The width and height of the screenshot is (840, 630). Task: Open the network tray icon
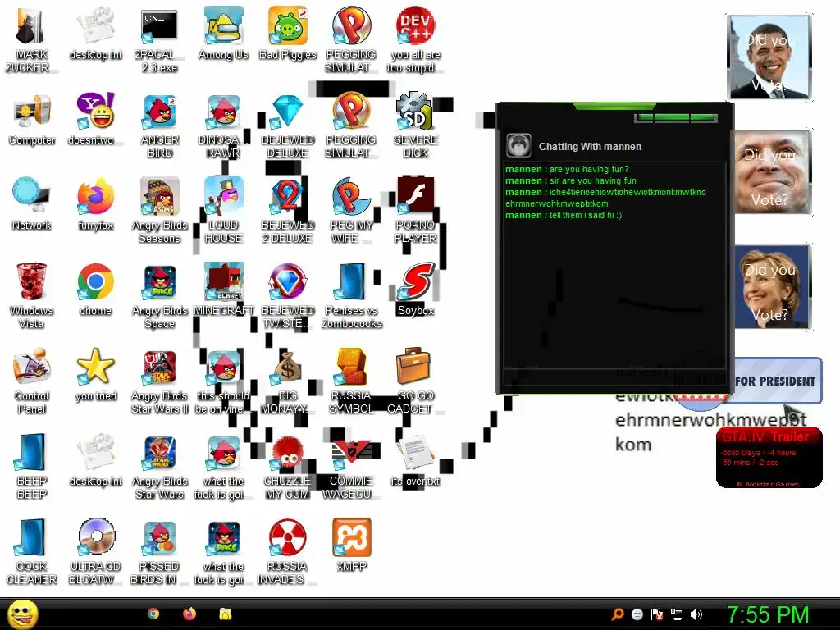[677, 614]
